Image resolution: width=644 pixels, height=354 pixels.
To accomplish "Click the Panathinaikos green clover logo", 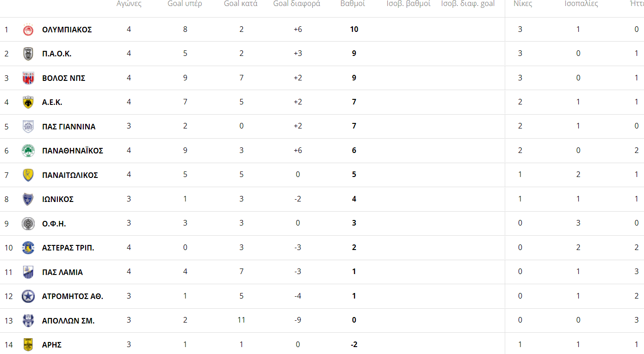I will click(x=28, y=151).
